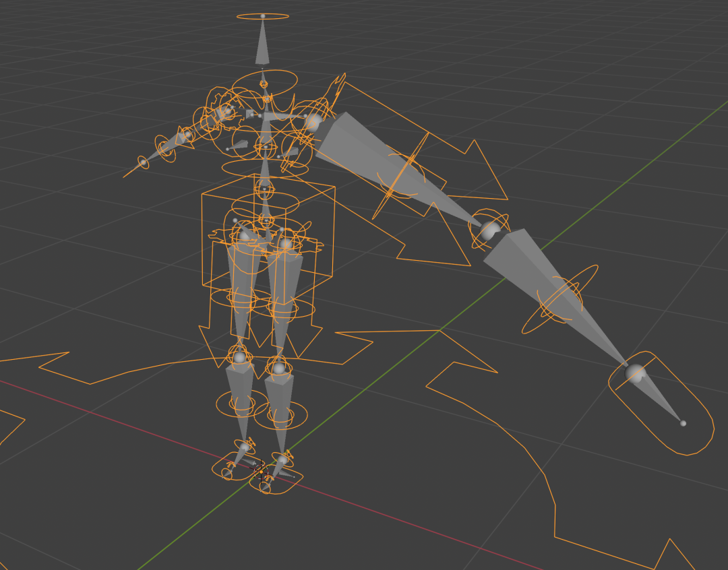Screen dimensions: 728x570
Task: Click the head bone below the top ring
Action: click(262, 42)
